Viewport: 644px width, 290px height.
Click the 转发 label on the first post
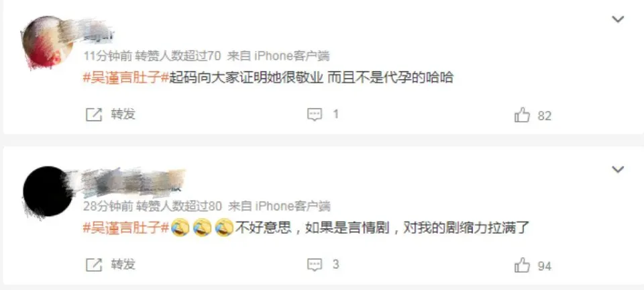coord(123,114)
